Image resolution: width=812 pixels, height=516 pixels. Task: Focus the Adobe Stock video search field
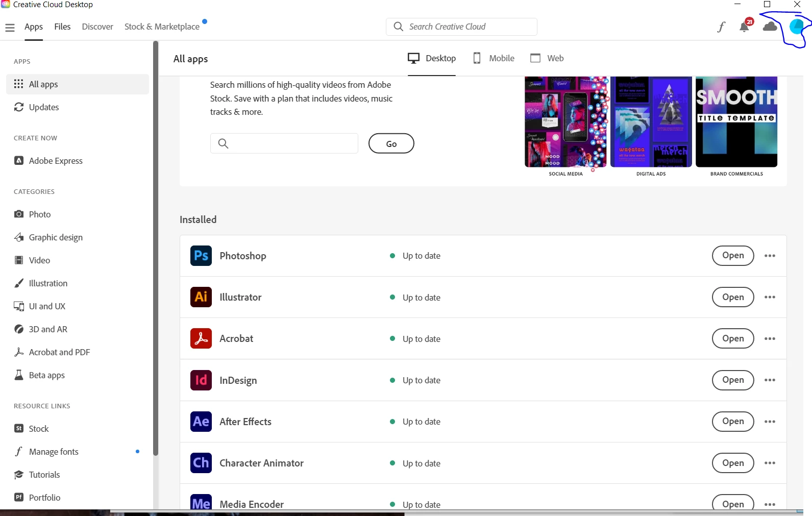(x=284, y=143)
